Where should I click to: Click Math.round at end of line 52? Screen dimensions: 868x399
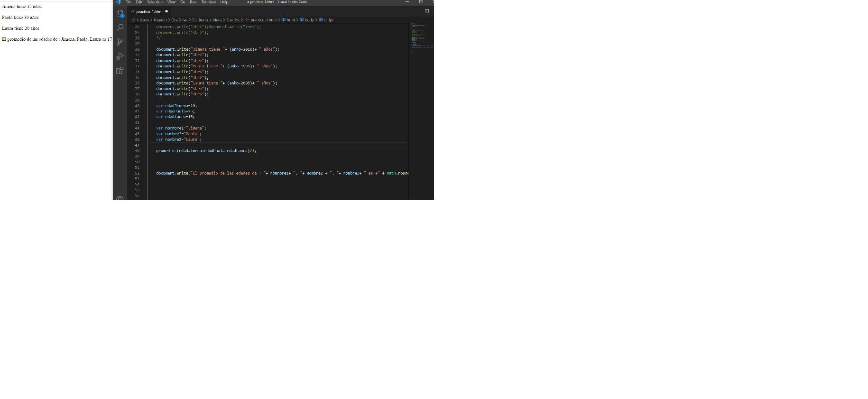click(x=397, y=173)
